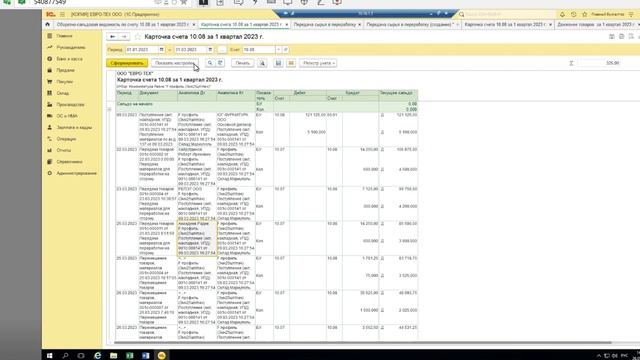Go forward with the right arrow
This screenshot has height=360, width=640.
(x=124, y=37)
